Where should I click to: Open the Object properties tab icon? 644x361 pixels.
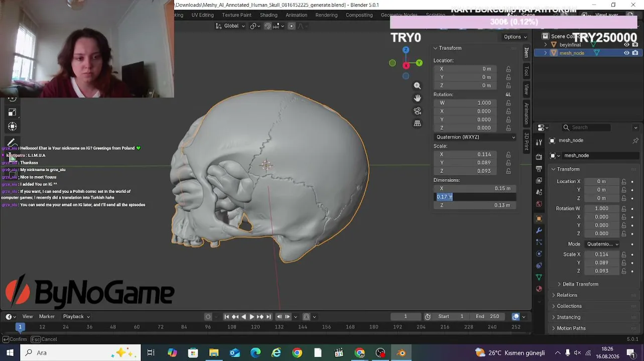point(539,219)
